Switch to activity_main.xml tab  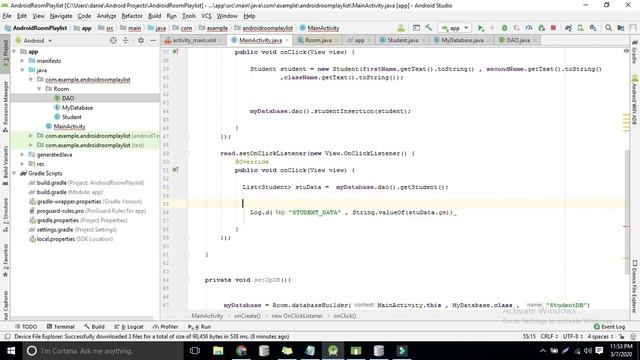(x=194, y=40)
